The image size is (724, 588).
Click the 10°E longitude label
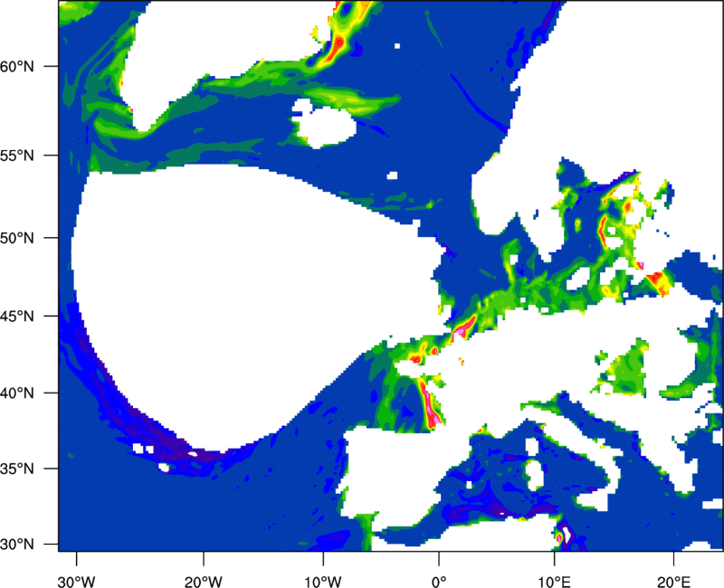(554, 582)
